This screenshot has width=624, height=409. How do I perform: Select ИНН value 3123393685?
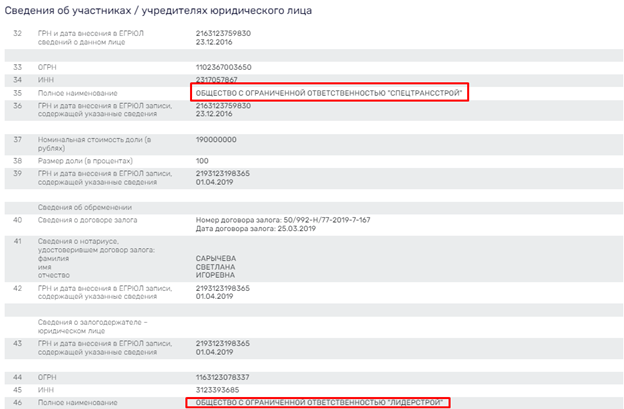click(x=217, y=390)
